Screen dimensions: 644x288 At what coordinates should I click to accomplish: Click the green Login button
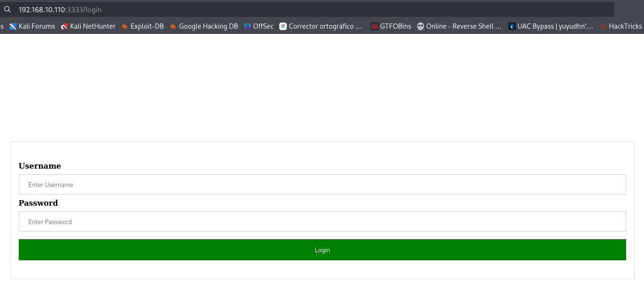(322, 250)
